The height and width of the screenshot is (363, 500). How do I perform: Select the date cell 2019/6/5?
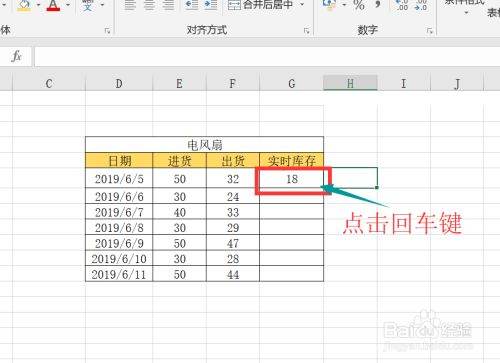coord(119,179)
